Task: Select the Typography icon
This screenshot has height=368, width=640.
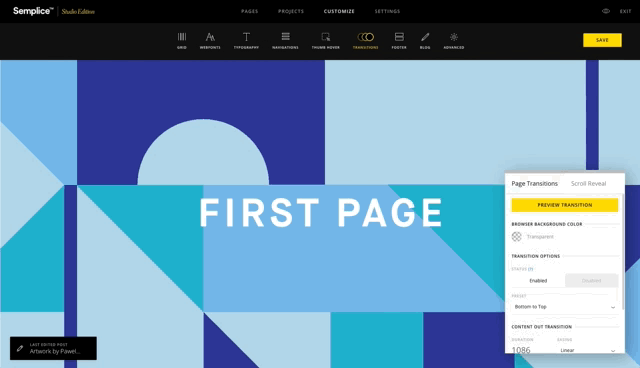Action: (x=246, y=37)
